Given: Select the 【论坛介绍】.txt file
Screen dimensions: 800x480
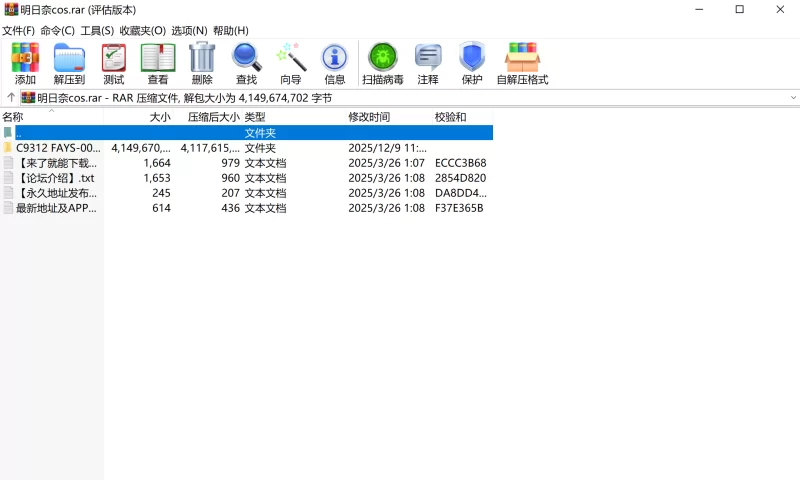Looking at the screenshot, I should pyautogui.click(x=56, y=178).
